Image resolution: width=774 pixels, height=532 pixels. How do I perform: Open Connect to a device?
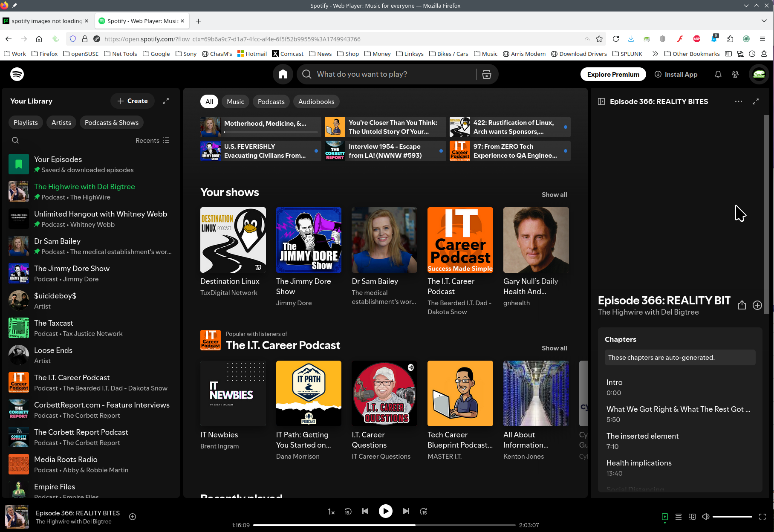click(692, 517)
